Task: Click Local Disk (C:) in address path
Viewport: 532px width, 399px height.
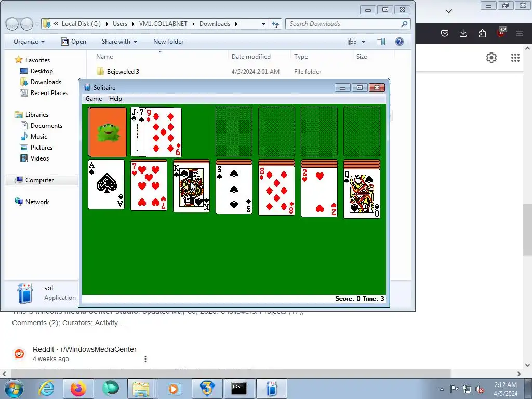Action: (x=81, y=24)
